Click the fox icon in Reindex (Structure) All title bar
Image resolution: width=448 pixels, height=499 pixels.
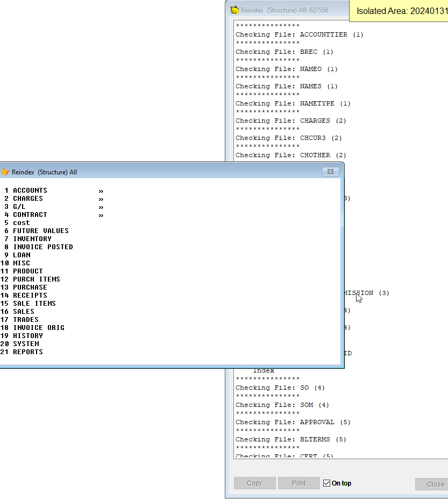(5, 172)
